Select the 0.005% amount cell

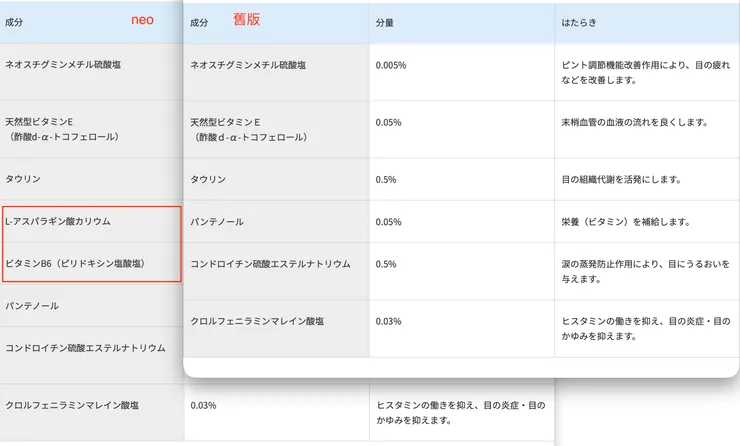(390, 65)
